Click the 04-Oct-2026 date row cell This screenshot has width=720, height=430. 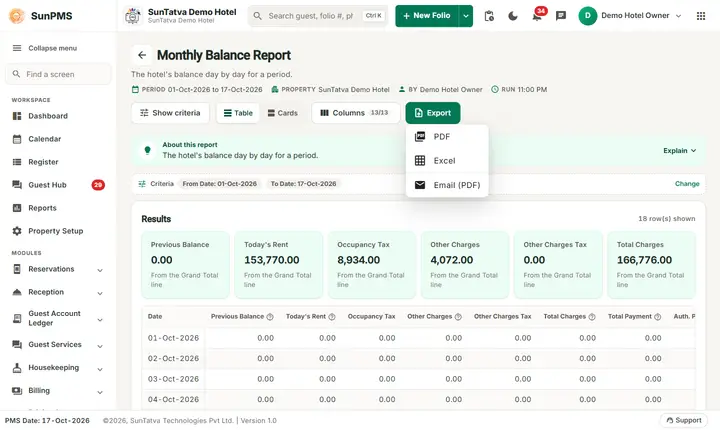pos(173,400)
